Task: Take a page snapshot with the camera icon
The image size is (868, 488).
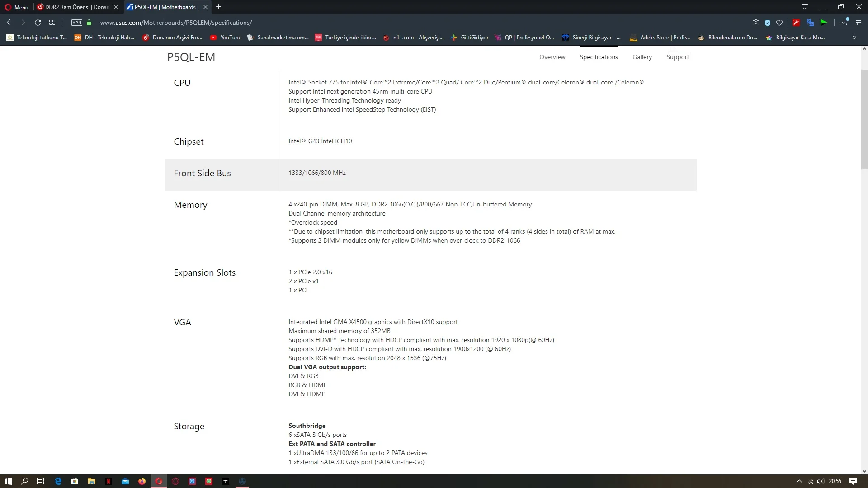Action: [755, 22]
